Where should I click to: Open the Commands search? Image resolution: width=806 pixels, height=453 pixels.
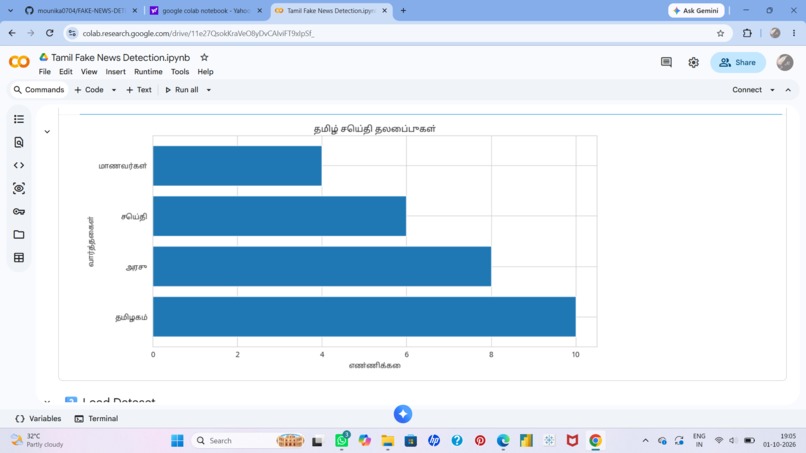coord(39,90)
